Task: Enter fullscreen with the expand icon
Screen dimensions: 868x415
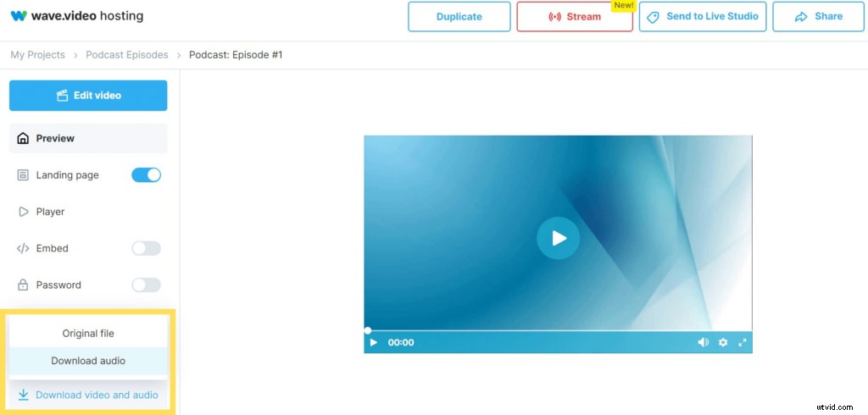Action: 743,342
